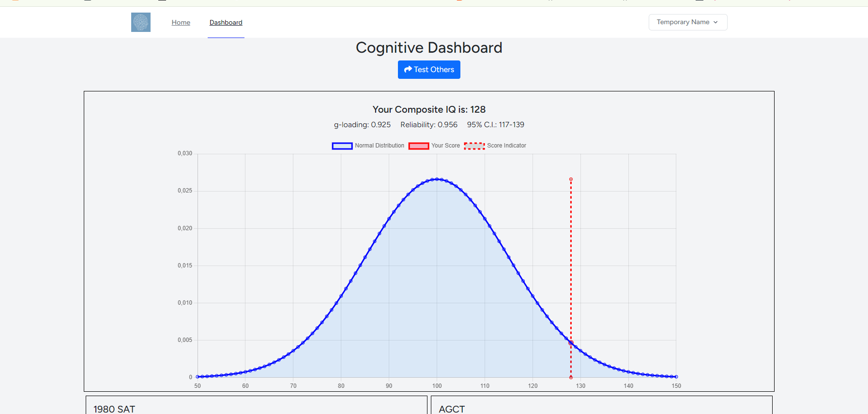Open the 1980 SAT card heading
868x414 pixels.
click(x=114, y=409)
